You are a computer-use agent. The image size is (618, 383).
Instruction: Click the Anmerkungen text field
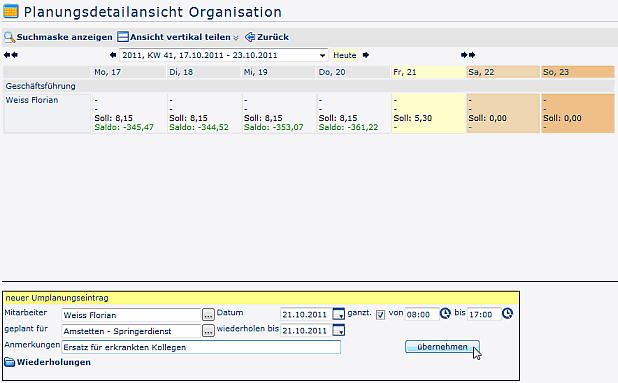coord(201,347)
